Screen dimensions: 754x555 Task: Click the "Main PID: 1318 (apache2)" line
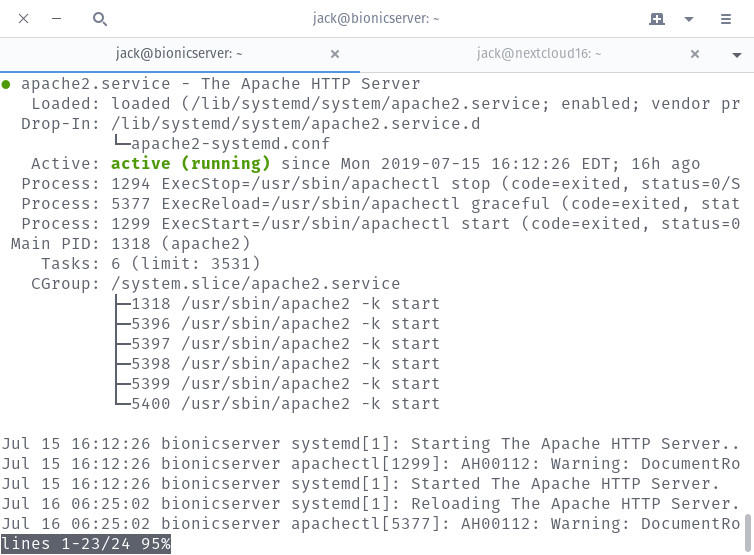(130, 244)
